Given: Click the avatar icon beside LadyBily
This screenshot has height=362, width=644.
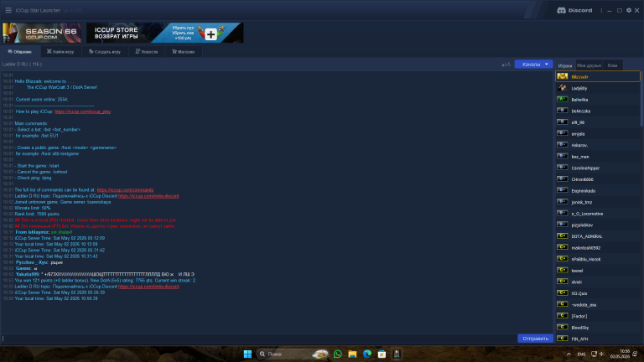Looking at the screenshot, I should point(563,88).
